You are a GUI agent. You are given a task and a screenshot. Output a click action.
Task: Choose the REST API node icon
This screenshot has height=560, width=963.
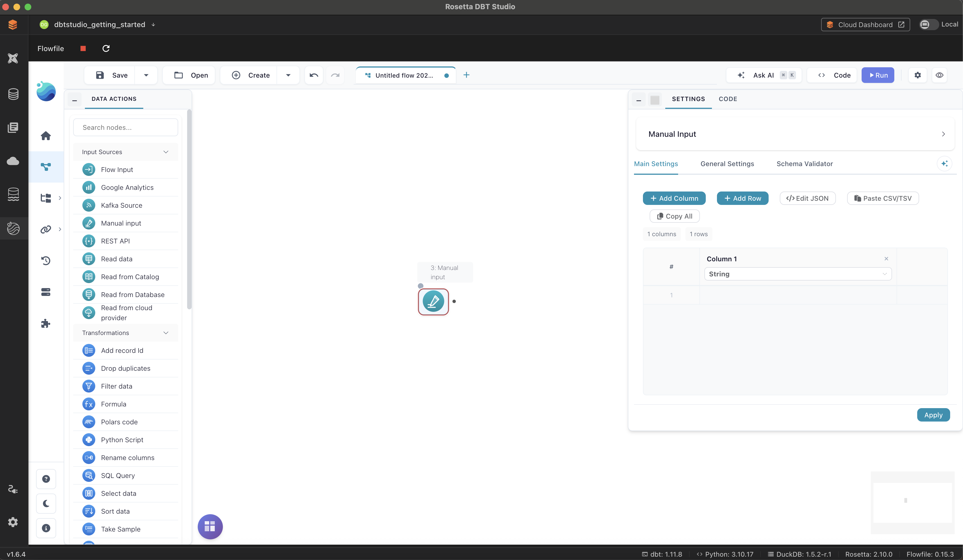click(x=89, y=241)
